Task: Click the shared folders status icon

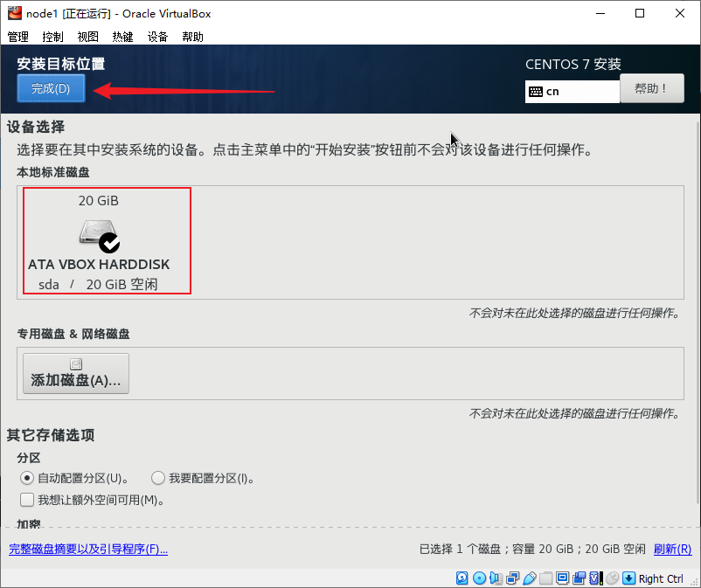Action: tap(546, 578)
